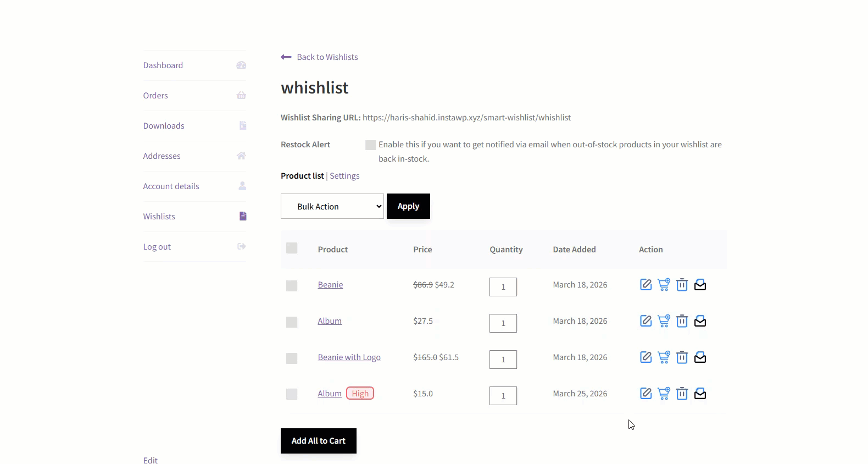868x464 pixels.
Task: Open the Beanie with Logo product link
Action: pyautogui.click(x=349, y=357)
